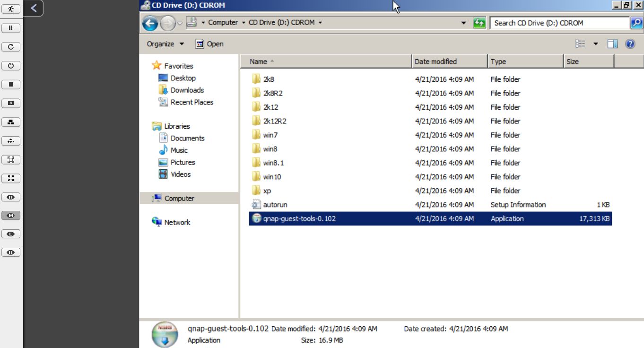Select the win10 folder

430,177
